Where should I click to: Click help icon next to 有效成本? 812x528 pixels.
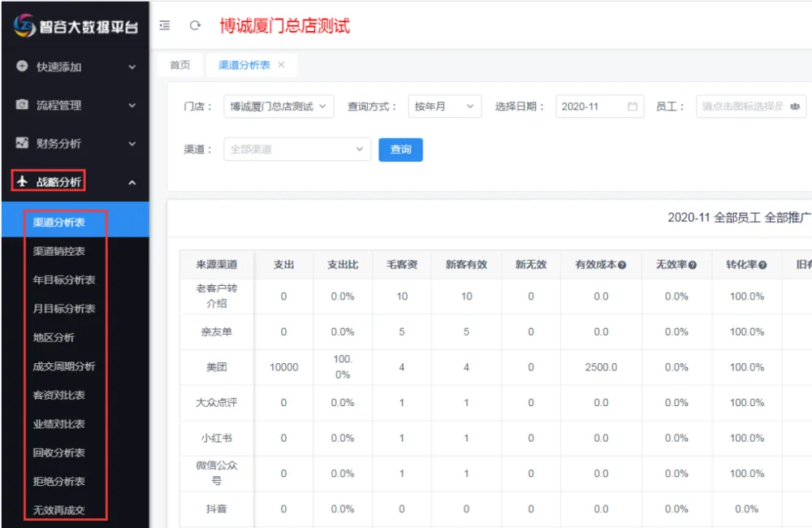click(x=622, y=265)
